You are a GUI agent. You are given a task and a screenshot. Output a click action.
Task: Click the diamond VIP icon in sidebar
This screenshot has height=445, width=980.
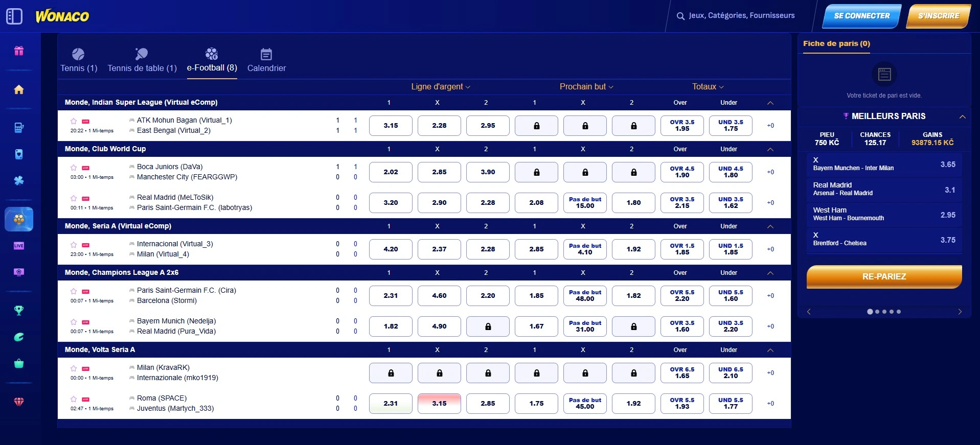coord(19,402)
